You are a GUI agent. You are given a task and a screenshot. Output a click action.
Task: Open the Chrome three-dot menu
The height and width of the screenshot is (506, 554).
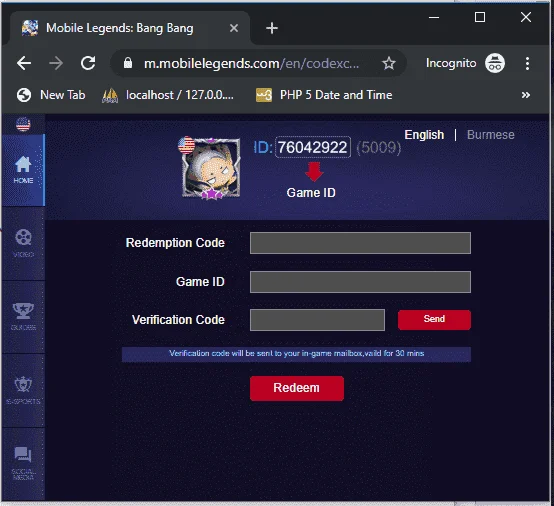[527, 64]
